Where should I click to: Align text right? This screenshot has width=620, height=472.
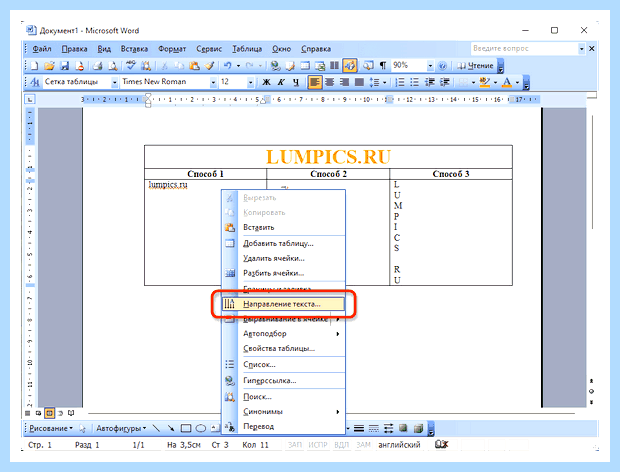coord(344,82)
